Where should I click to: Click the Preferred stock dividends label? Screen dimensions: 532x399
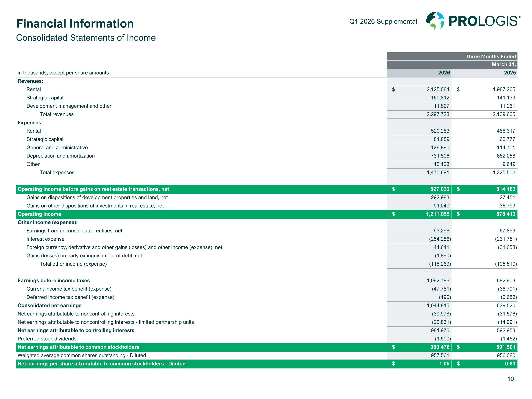47,339
